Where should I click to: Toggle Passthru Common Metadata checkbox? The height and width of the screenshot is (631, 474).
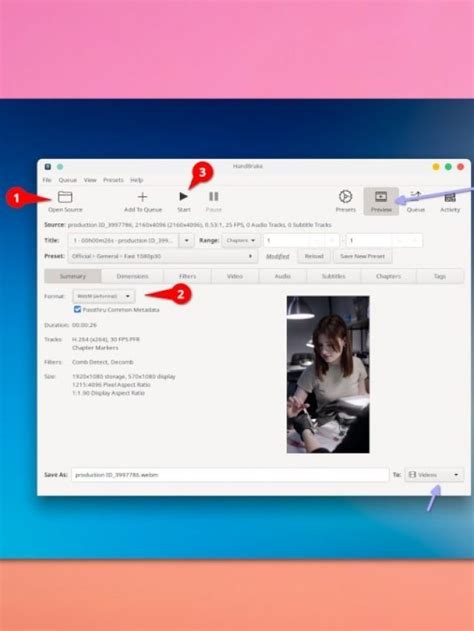(x=77, y=309)
